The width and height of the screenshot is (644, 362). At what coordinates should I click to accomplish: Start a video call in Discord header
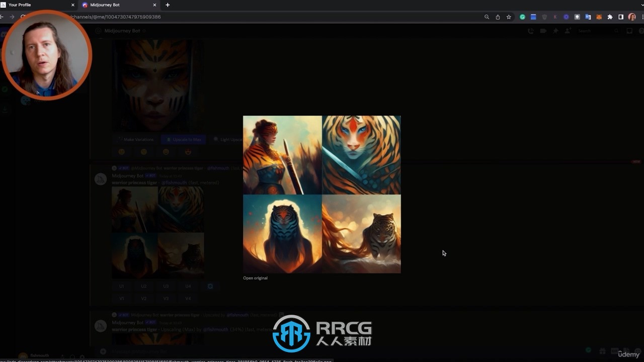[543, 31]
